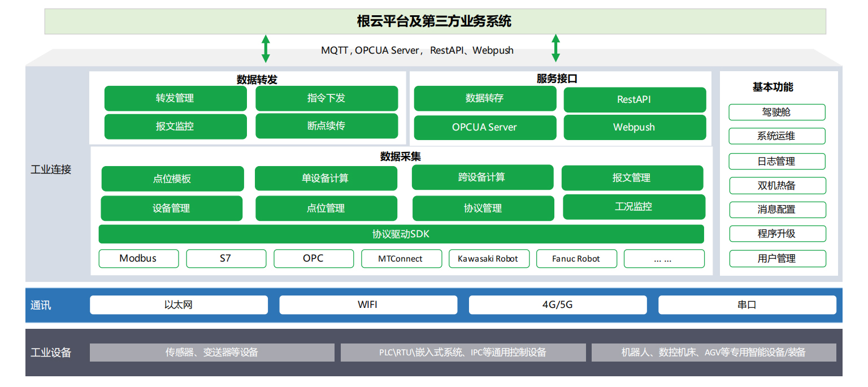Select the Modbus protocol box
Viewport: 868px width, 387px height.
click(x=138, y=259)
